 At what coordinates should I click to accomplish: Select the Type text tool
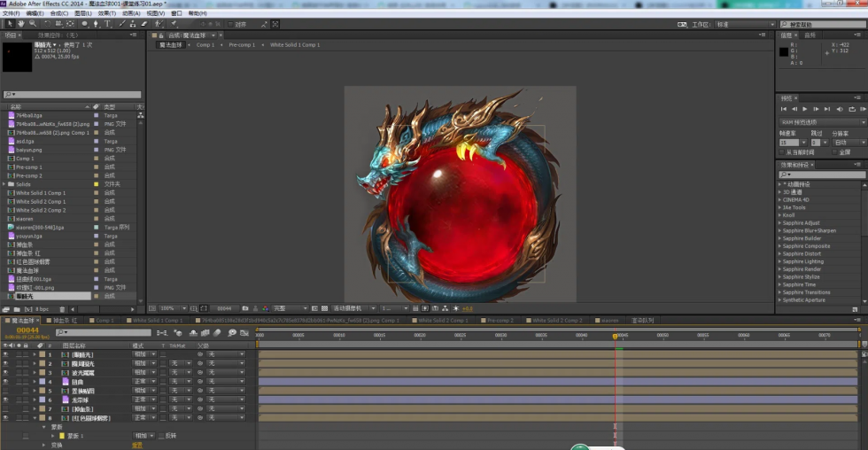(x=107, y=24)
